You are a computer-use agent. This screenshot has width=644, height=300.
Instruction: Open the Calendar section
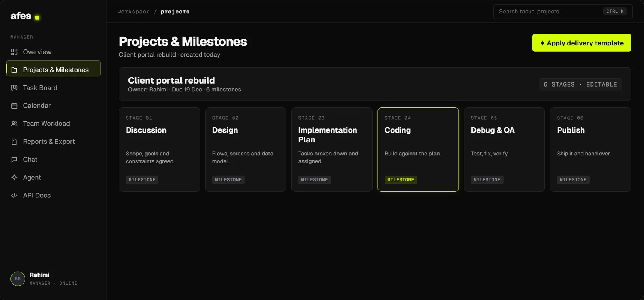click(x=53, y=106)
